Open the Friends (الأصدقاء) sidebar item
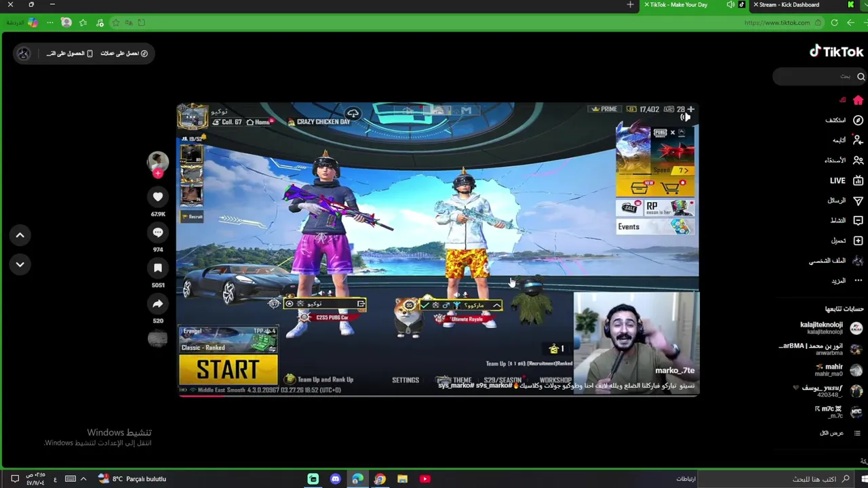 [844, 160]
